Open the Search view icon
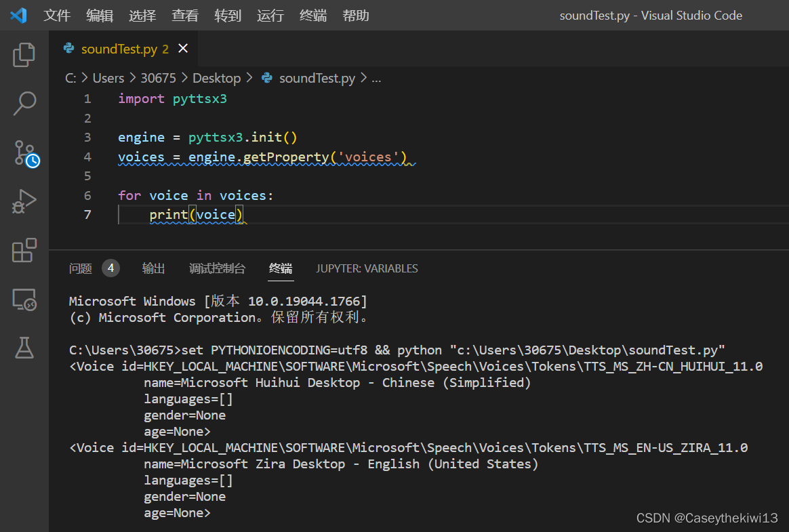789x532 pixels. 24,104
